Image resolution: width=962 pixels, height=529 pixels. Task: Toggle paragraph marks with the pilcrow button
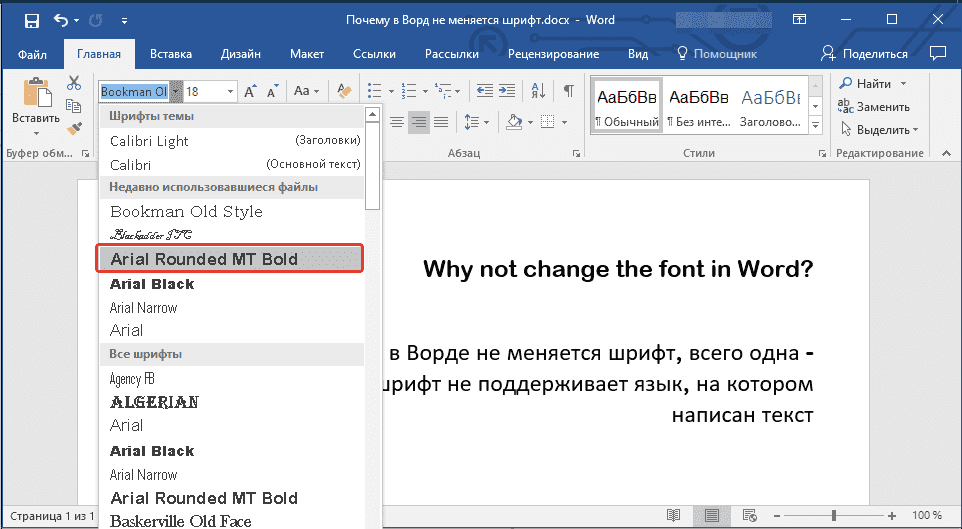[568, 91]
